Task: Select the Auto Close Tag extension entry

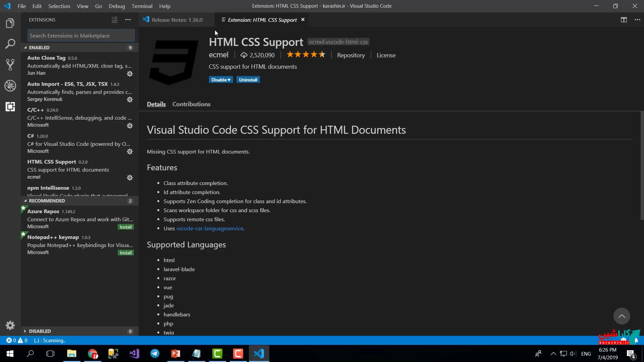Action: coord(79,65)
